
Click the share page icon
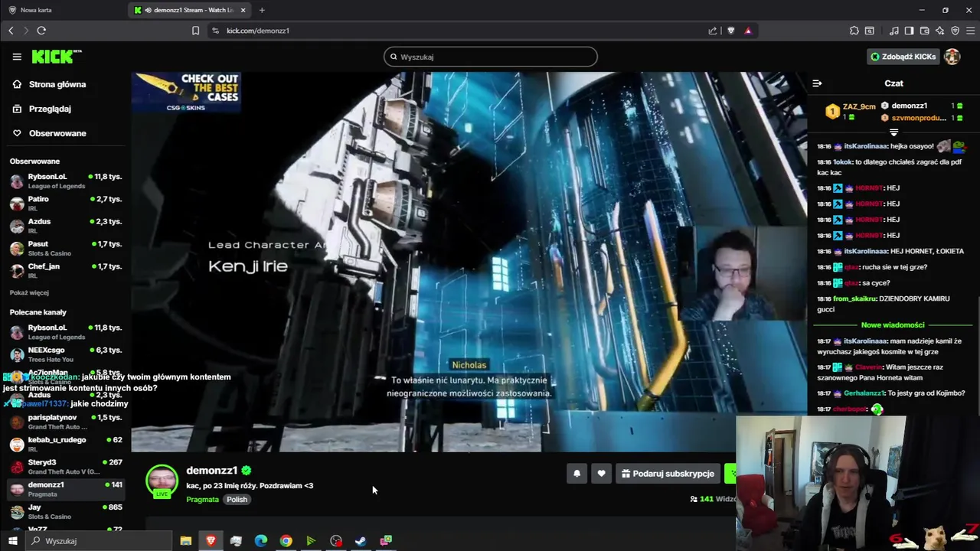coord(713,31)
